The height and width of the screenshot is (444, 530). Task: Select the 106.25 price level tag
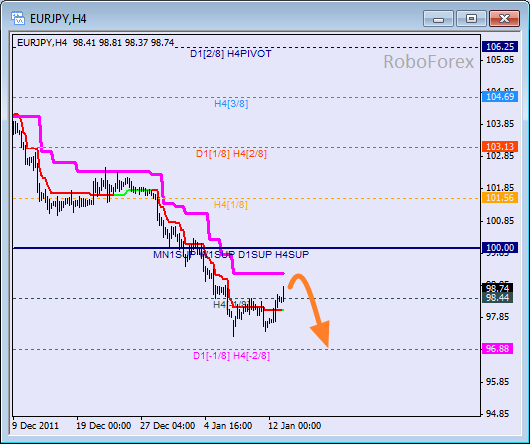tap(500, 47)
